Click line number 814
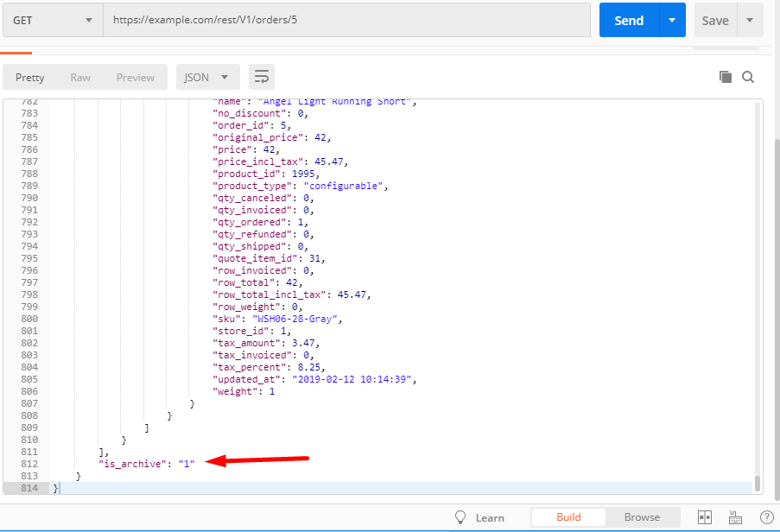 [x=29, y=488]
